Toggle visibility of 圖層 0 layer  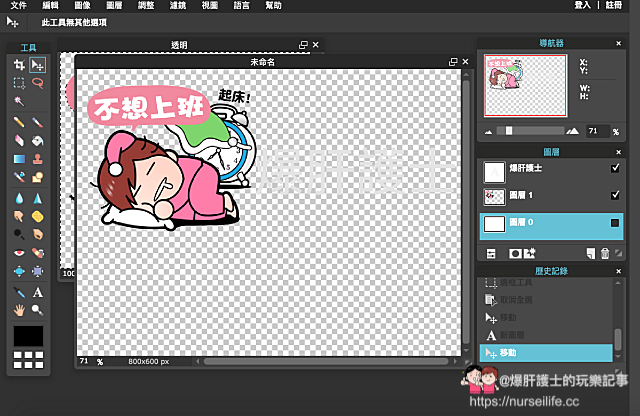pyautogui.click(x=615, y=222)
